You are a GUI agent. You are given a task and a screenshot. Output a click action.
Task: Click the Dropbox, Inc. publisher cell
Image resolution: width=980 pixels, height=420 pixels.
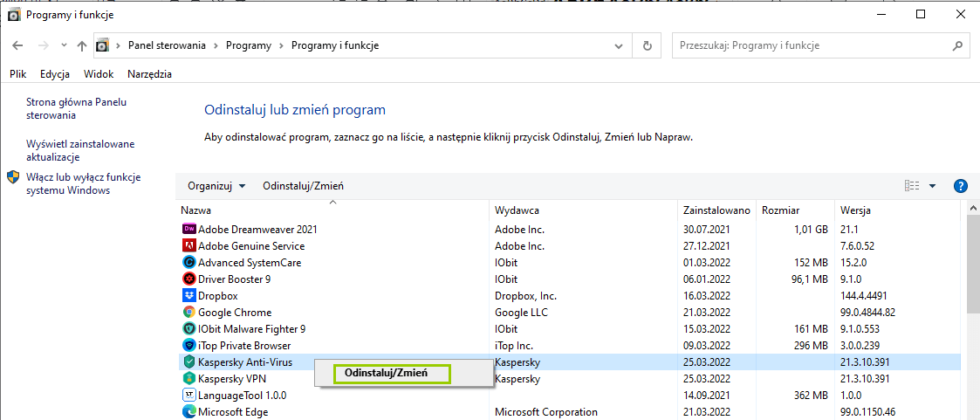525,296
